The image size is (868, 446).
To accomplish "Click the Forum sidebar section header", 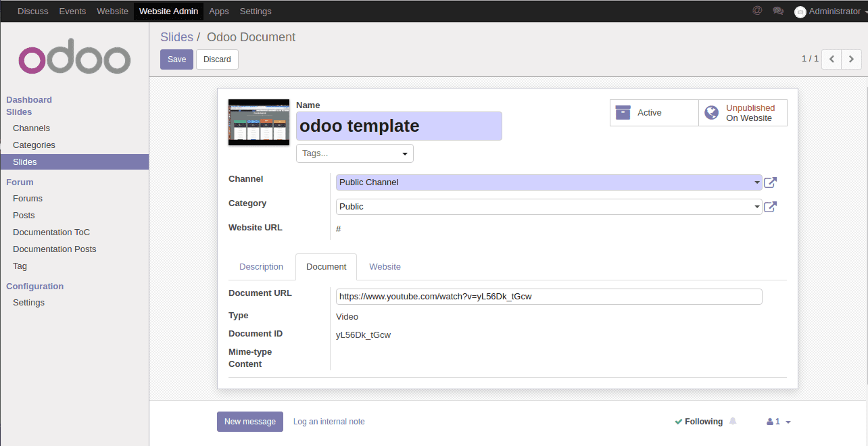I will point(20,182).
